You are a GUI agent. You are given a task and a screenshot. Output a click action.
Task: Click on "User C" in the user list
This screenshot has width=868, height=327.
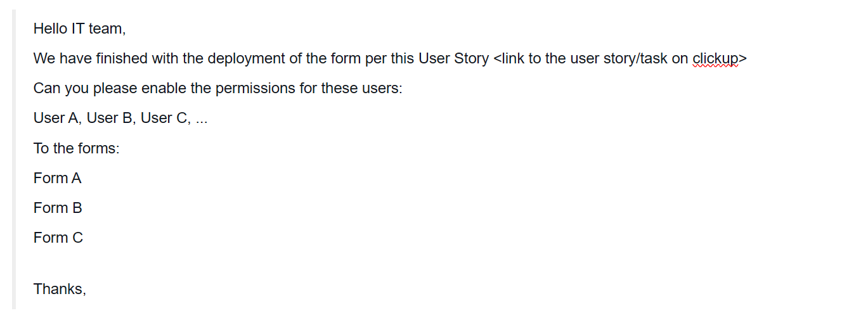(164, 118)
